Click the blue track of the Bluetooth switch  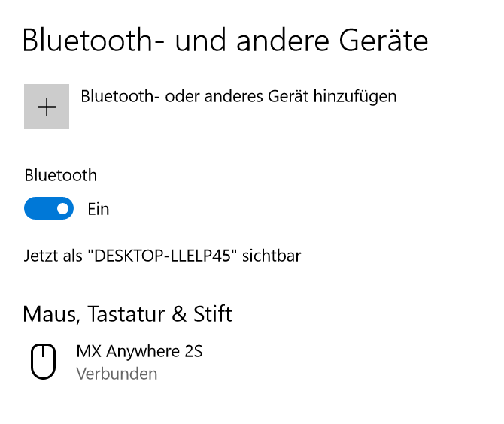tap(38, 208)
